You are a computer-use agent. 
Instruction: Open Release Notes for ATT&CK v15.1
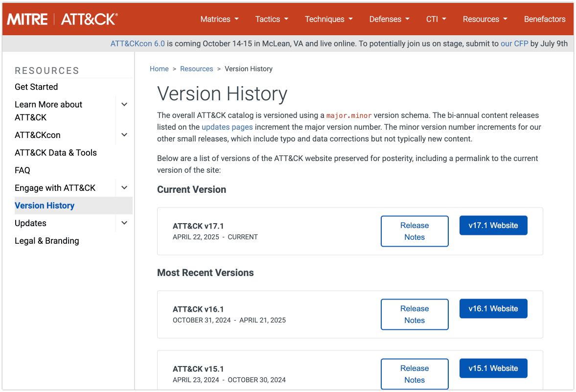pyautogui.click(x=415, y=374)
